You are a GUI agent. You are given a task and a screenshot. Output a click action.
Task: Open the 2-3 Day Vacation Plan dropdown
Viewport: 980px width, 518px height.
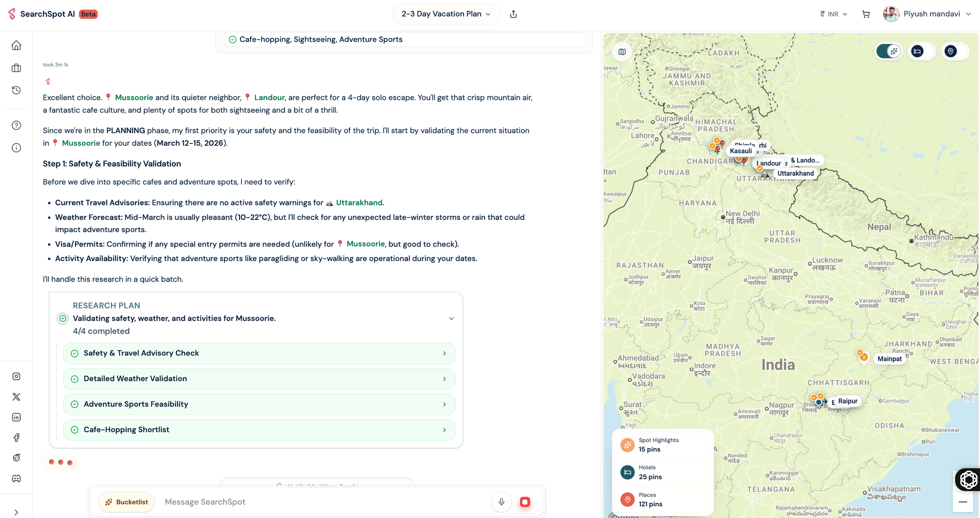(446, 14)
